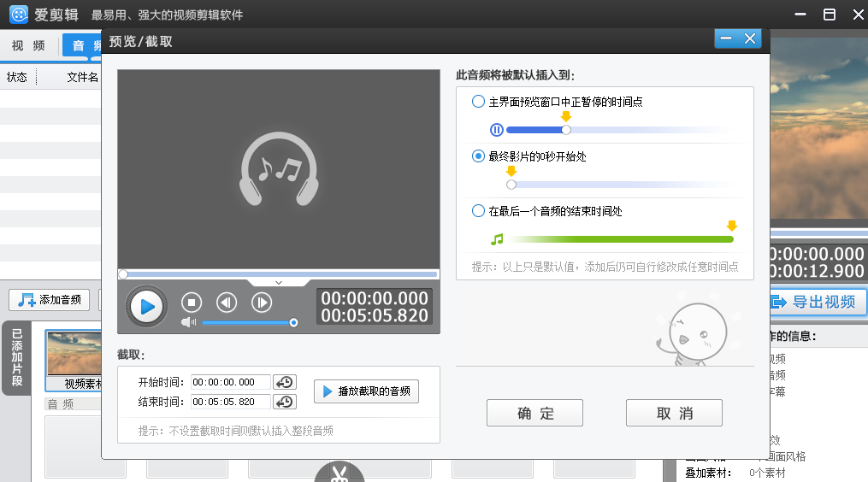This screenshot has height=482, width=868.
Task: Mute the preview speaker icon
Action: (x=188, y=322)
